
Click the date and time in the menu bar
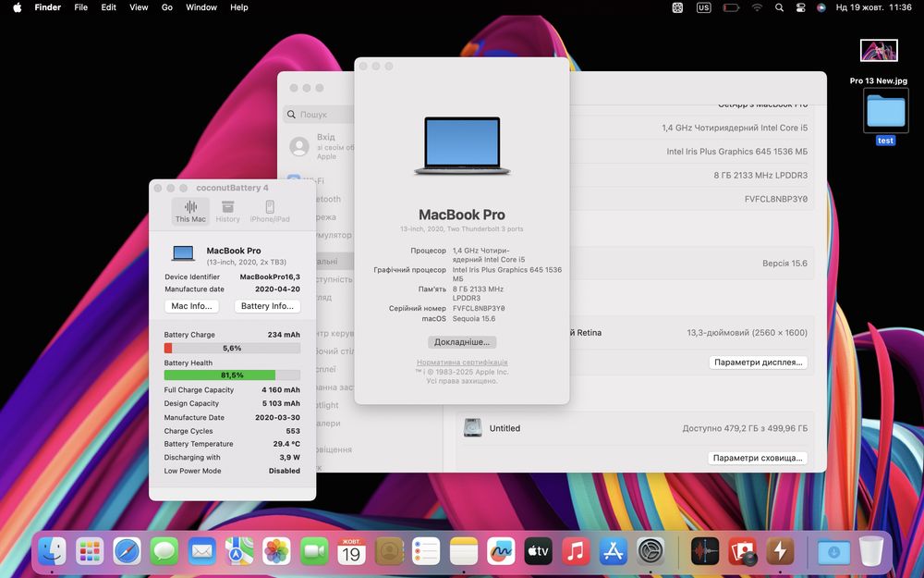(x=874, y=7)
